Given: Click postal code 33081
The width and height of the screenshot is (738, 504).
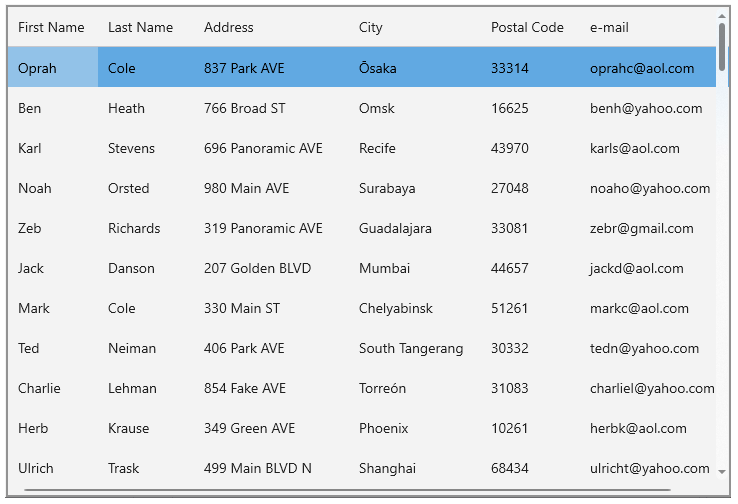Looking at the screenshot, I should coord(509,228).
